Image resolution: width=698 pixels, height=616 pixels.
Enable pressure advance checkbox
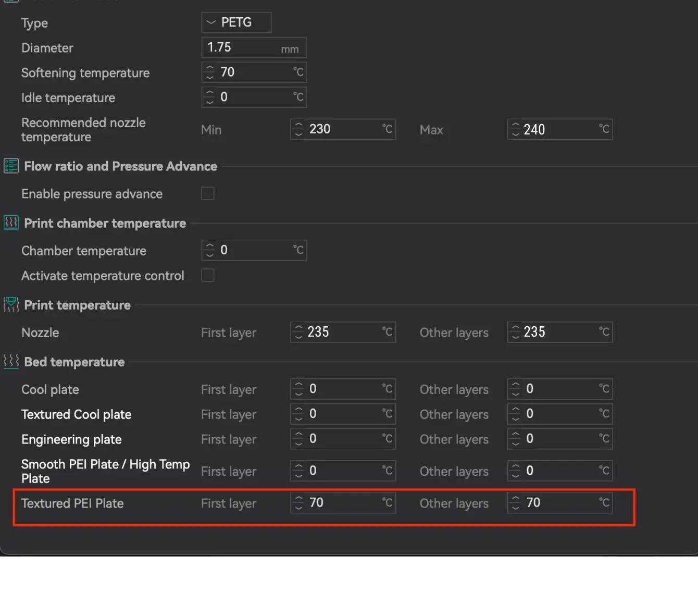[x=207, y=194]
